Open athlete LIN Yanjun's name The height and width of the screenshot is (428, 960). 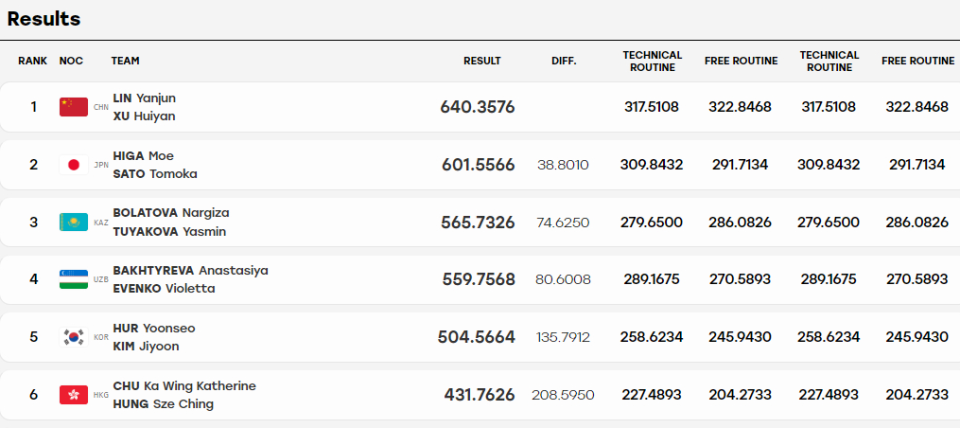[x=144, y=98]
